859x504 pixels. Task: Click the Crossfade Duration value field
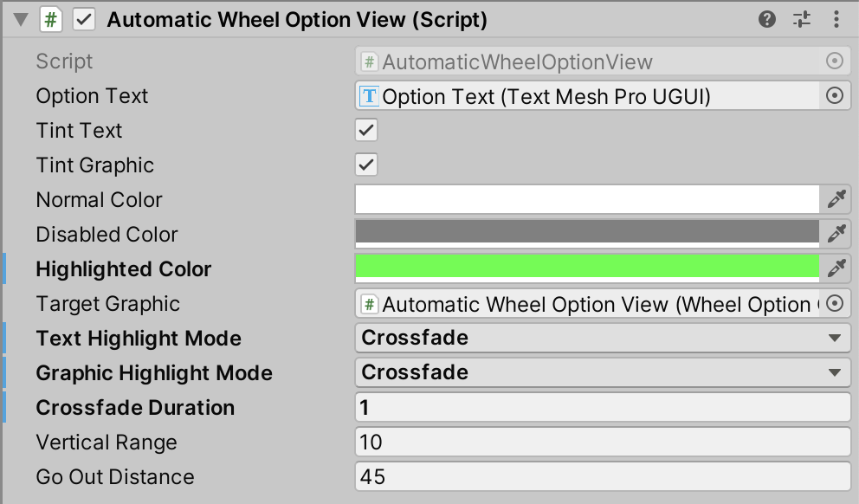click(603, 408)
